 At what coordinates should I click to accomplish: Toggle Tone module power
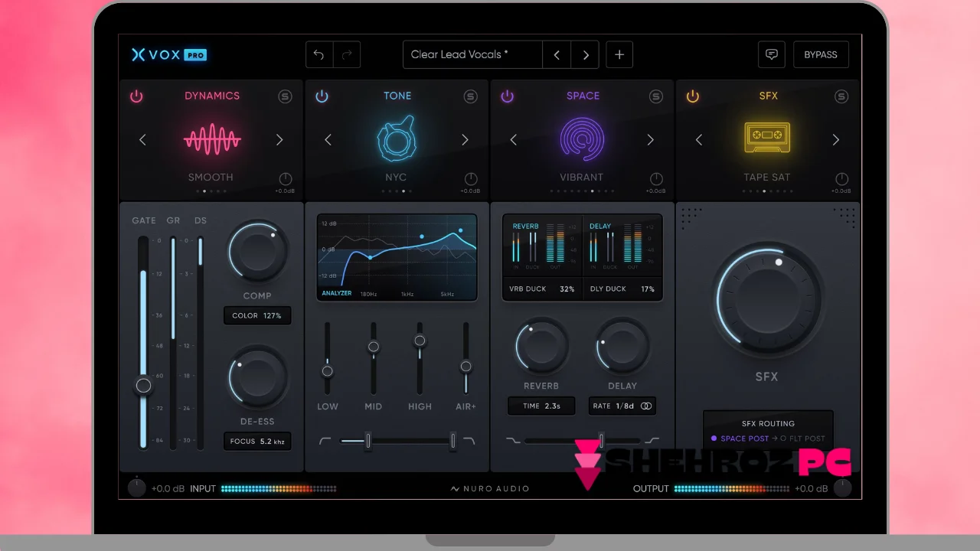322,96
